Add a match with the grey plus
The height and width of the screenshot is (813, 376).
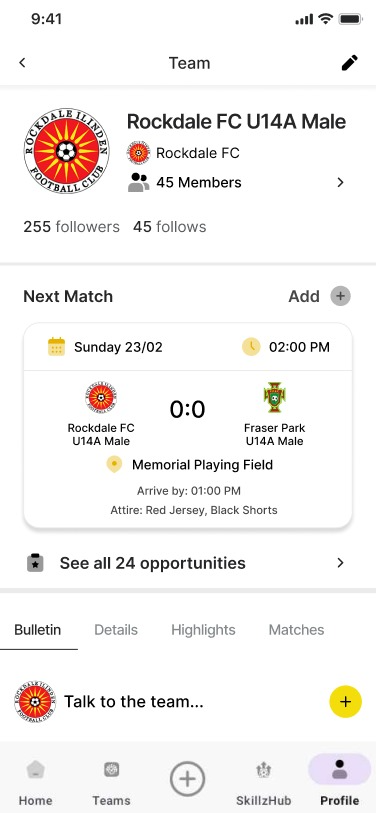point(341,297)
